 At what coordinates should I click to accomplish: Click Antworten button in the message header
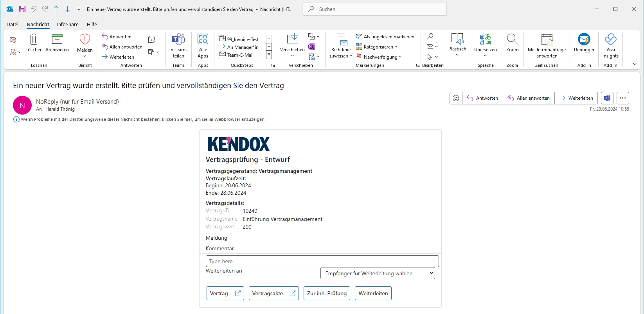click(x=483, y=98)
